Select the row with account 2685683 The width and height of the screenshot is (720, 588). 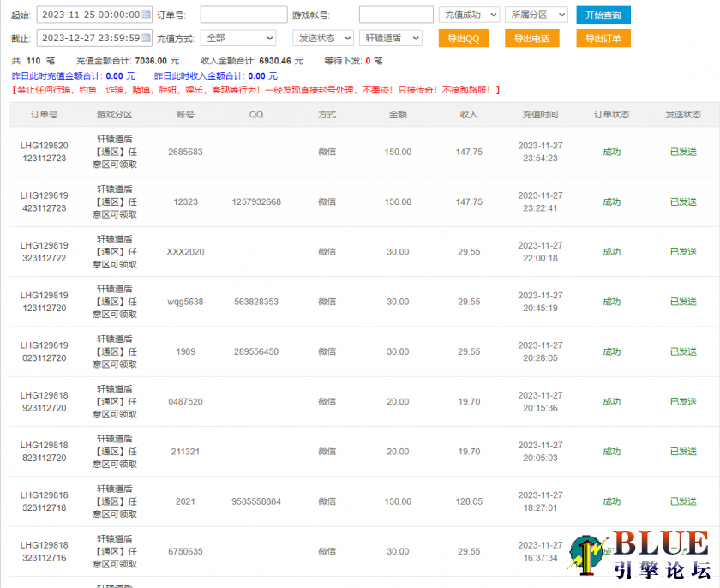coord(185,152)
